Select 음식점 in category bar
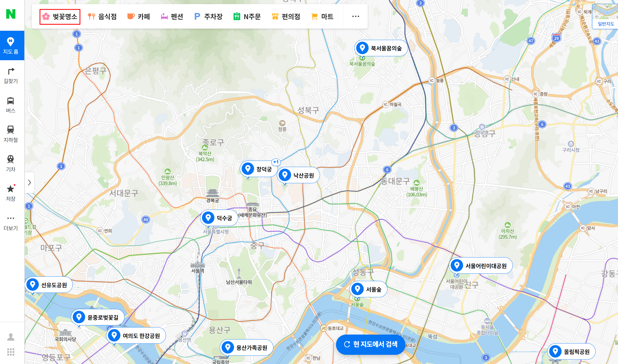This screenshot has height=364, width=618. [x=102, y=17]
